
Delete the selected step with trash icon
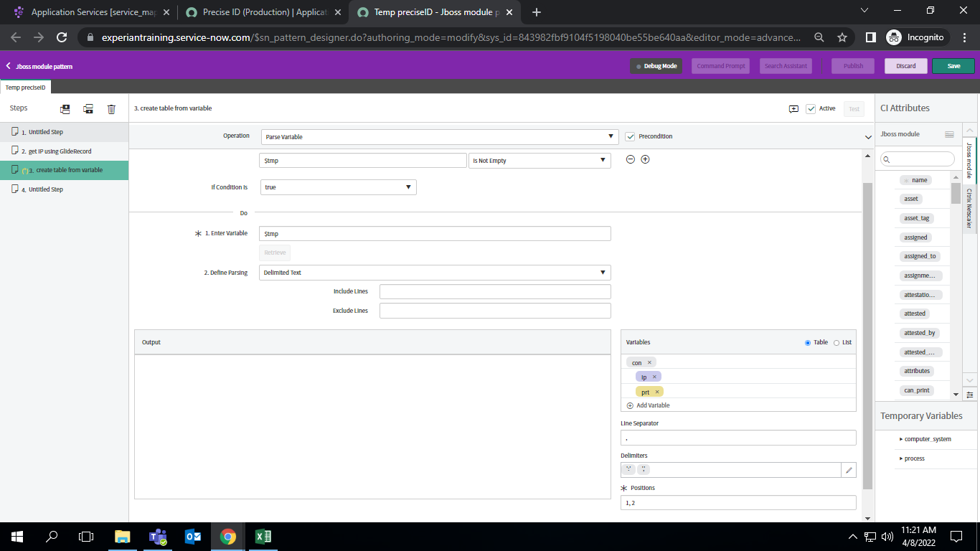pyautogui.click(x=111, y=109)
